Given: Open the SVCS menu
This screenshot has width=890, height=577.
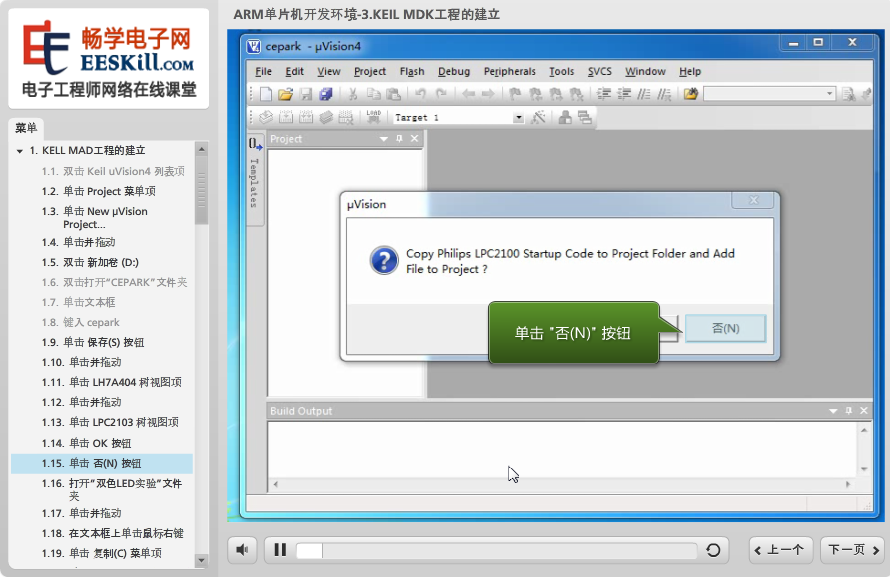Looking at the screenshot, I should pyautogui.click(x=599, y=71).
